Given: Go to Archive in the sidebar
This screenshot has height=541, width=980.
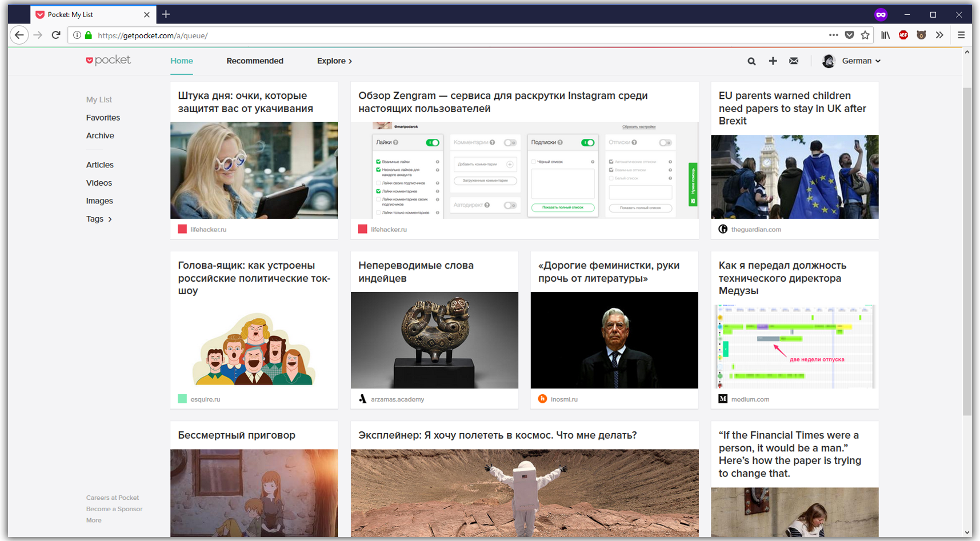Looking at the screenshot, I should tap(100, 135).
